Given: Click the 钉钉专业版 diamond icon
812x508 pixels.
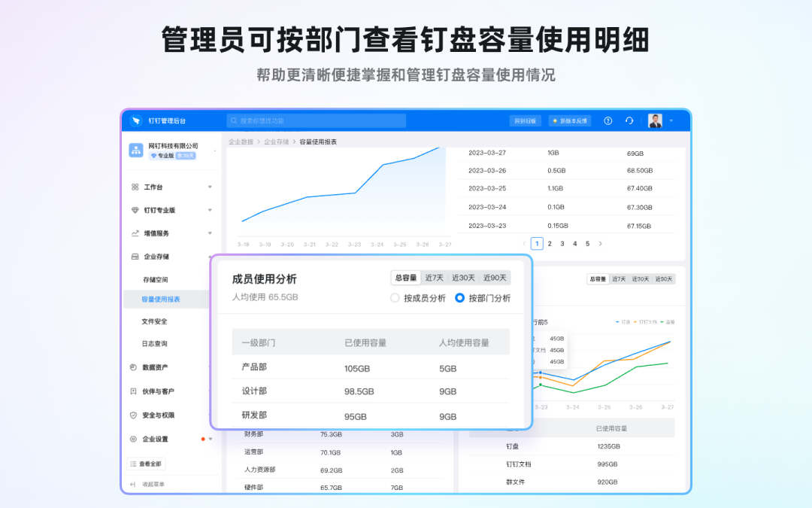Looking at the screenshot, I should 135,210.
